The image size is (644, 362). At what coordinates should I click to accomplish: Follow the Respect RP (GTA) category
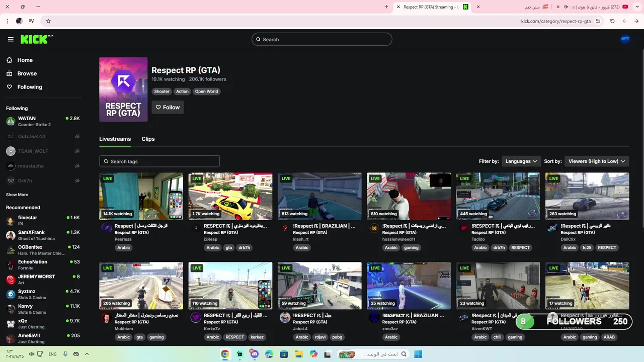tap(168, 107)
